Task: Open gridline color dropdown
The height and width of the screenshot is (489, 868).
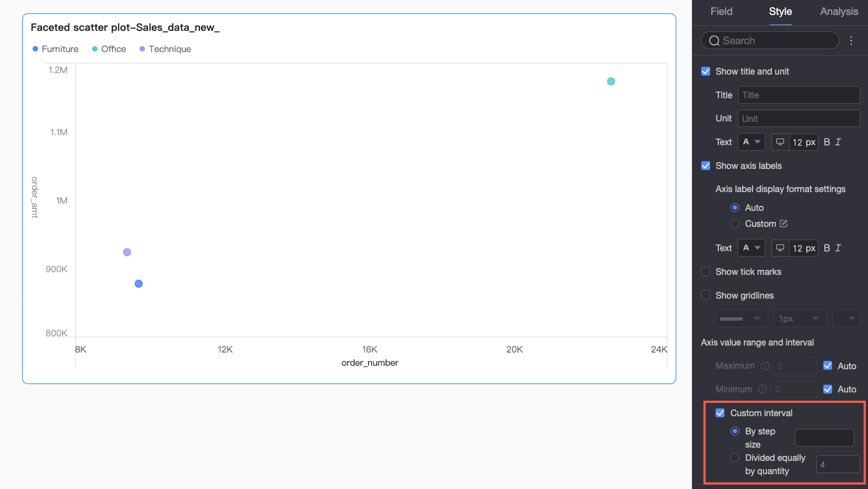Action: coord(846,318)
